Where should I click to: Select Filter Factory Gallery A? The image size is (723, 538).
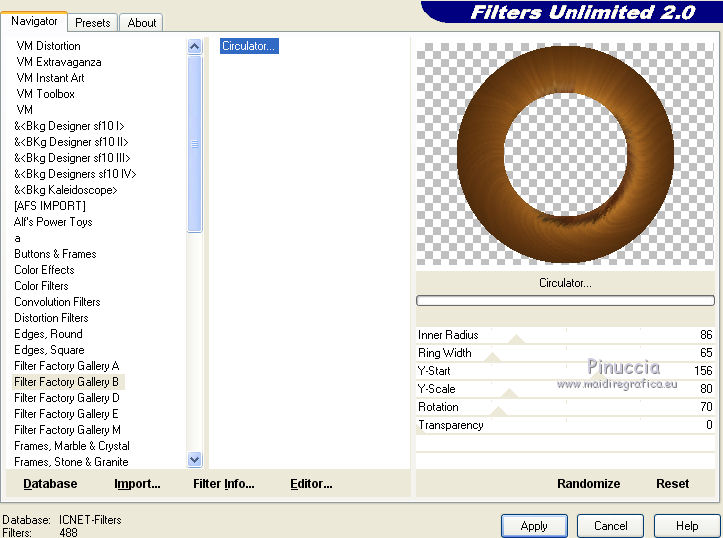[67, 366]
